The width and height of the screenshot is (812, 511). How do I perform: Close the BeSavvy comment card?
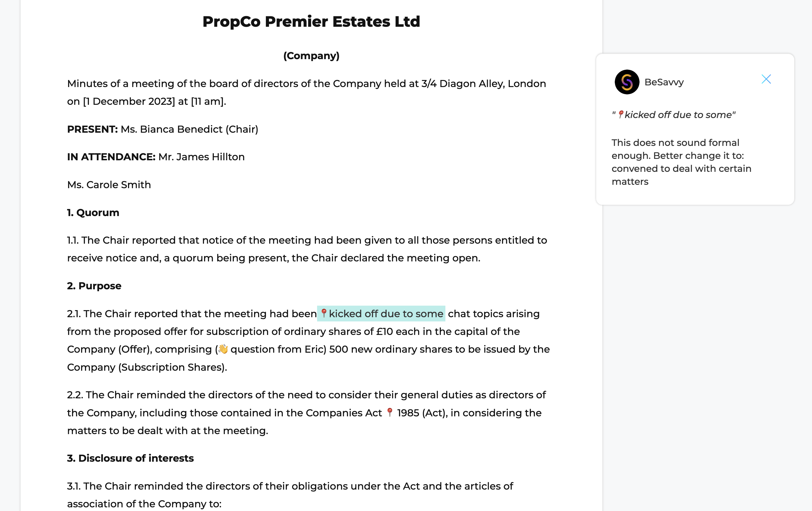pos(766,79)
